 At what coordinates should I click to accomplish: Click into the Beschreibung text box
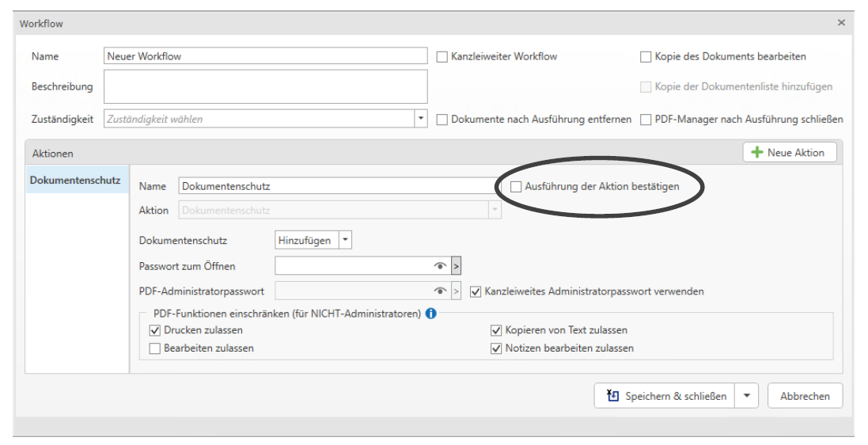265,86
